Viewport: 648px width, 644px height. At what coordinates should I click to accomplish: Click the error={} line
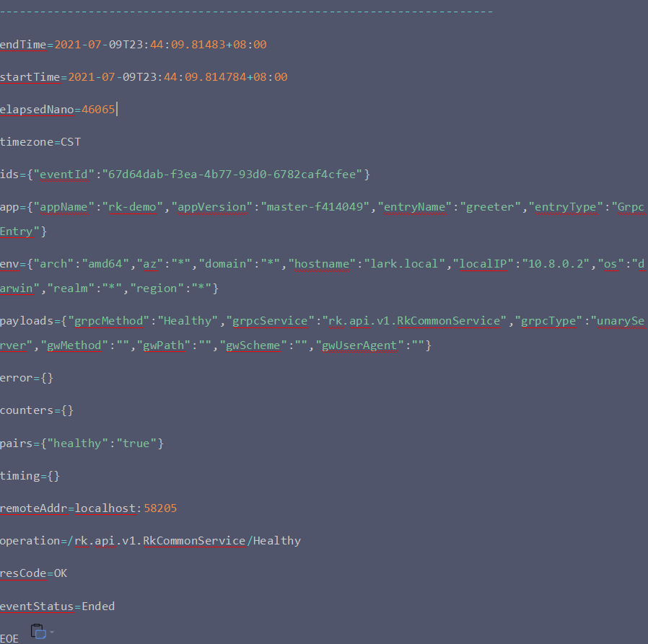pyautogui.click(x=27, y=378)
